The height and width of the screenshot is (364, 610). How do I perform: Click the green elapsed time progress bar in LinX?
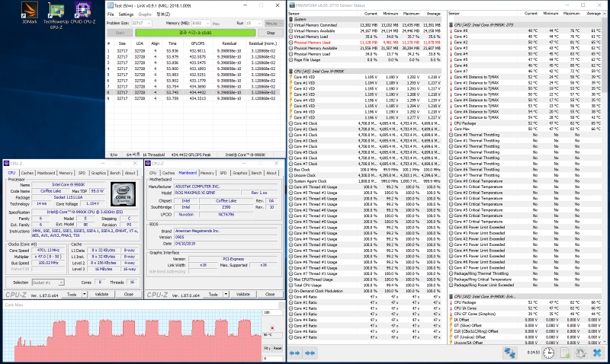pyautogui.click(x=195, y=33)
